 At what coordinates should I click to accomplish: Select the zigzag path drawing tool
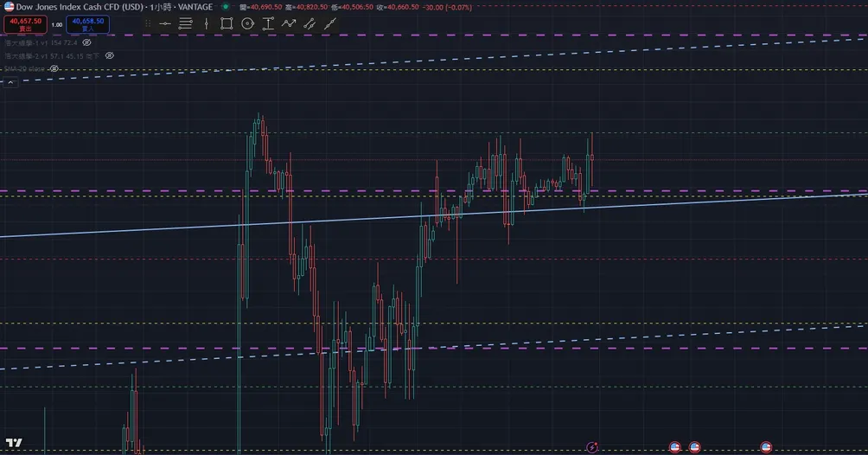tap(289, 24)
